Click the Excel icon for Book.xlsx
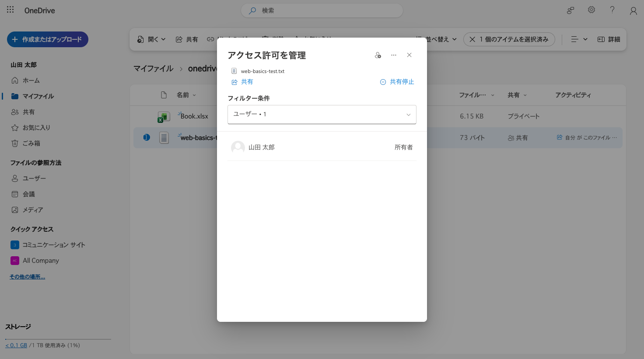 164,117
